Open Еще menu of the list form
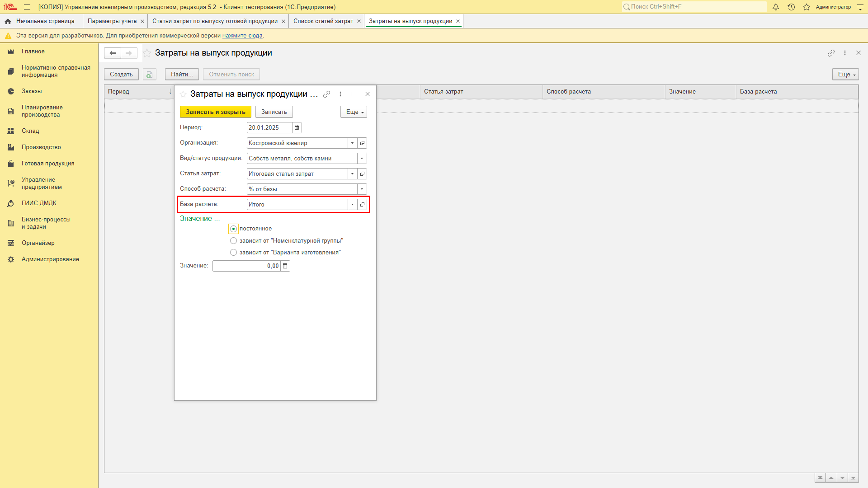This screenshot has height=488, width=868. pyautogui.click(x=845, y=75)
